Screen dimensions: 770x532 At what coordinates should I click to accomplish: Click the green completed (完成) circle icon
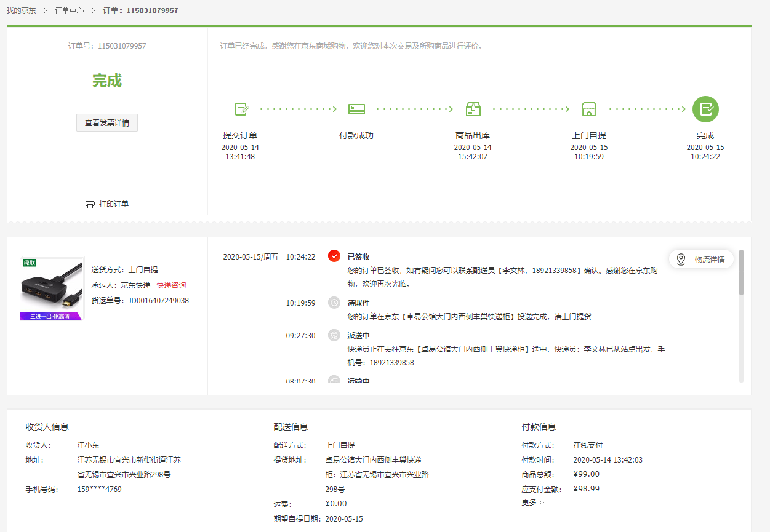pyautogui.click(x=705, y=109)
